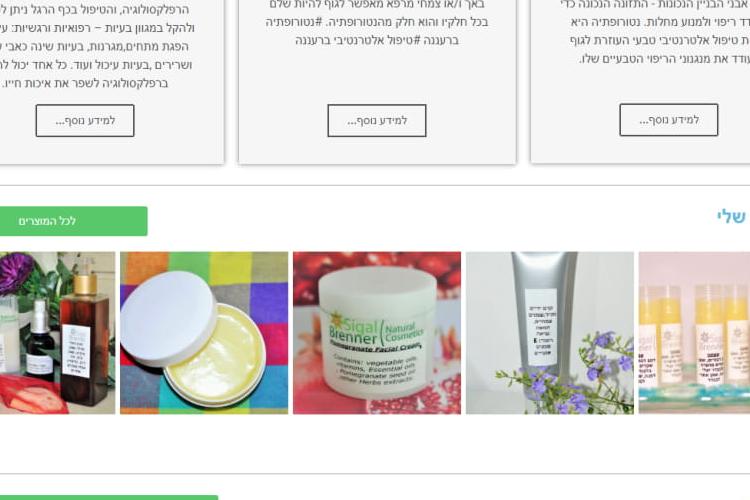The image size is (750, 500).
Task: Open למידע נוסף on the rightmost nutrition card
Action: point(669,120)
